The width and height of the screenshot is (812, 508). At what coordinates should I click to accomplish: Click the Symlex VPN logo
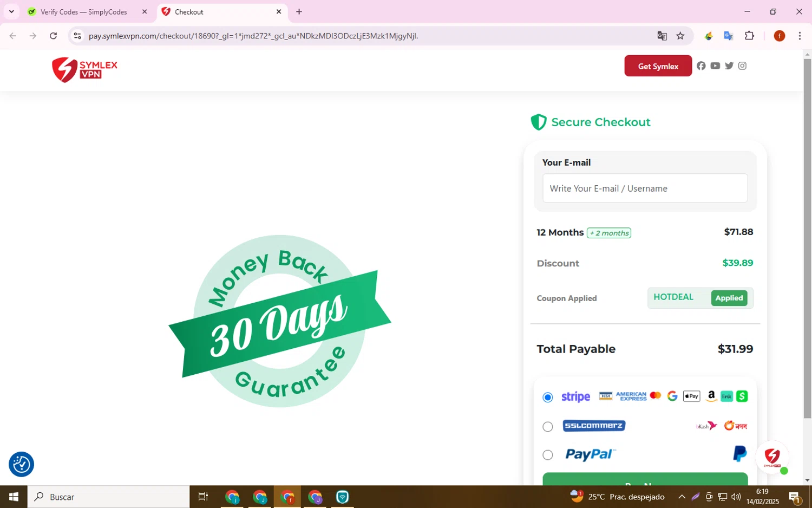(x=84, y=69)
